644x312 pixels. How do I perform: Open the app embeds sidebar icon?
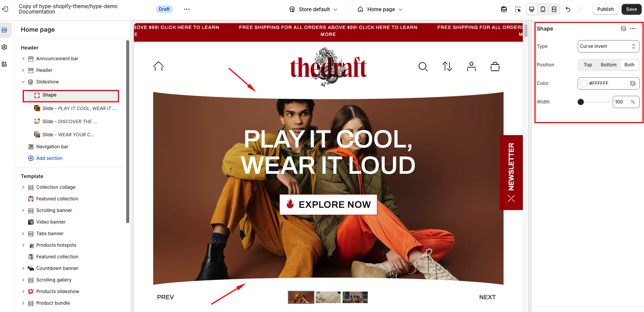(5, 64)
